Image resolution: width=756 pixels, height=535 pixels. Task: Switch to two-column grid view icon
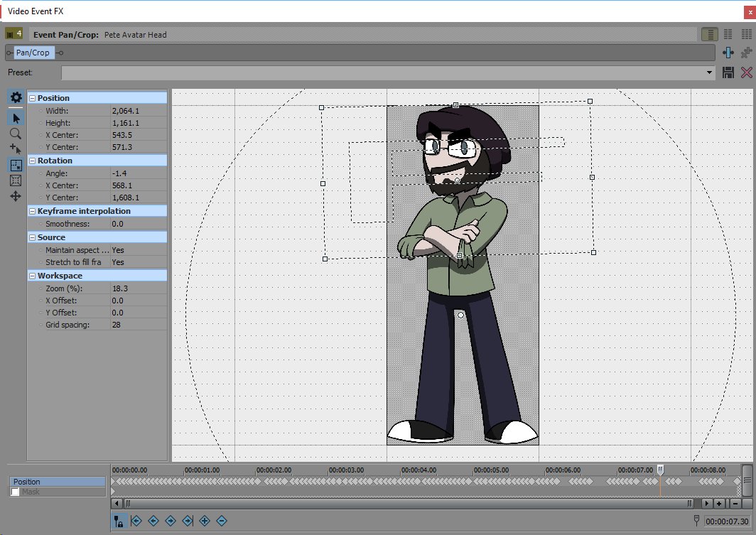click(728, 34)
